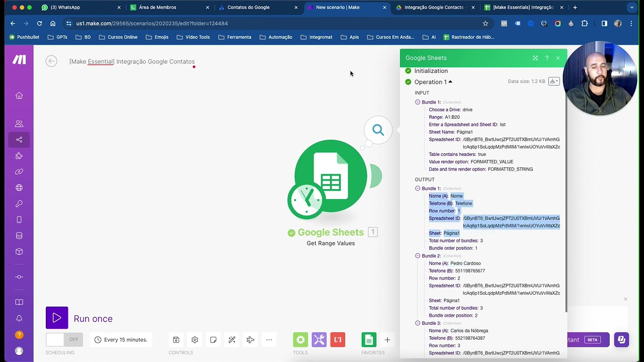The height and width of the screenshot is (362, 644).
Task: Open orange help question icon
Action: click(x=19, y=335)
